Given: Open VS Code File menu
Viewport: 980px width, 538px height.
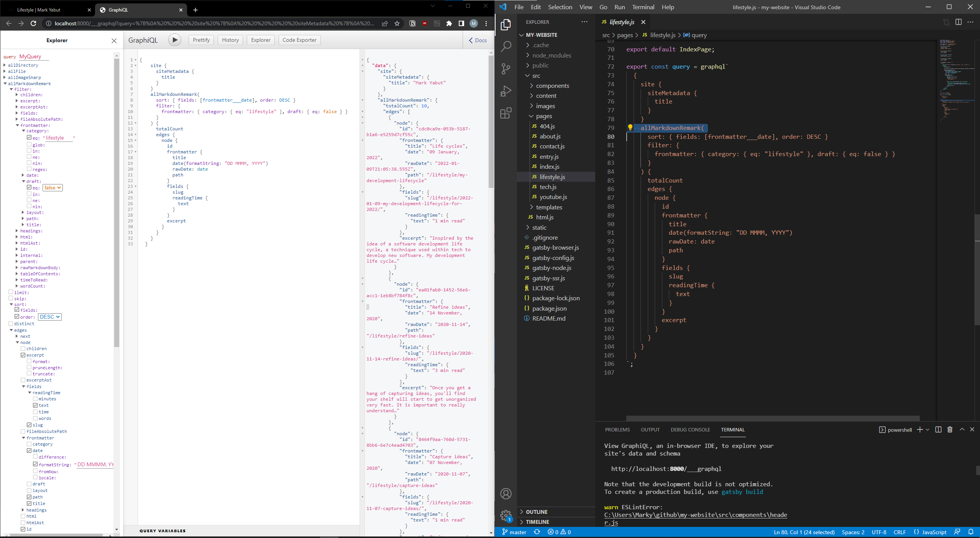Looking at the screenshot, I should [x=519, y=7].
